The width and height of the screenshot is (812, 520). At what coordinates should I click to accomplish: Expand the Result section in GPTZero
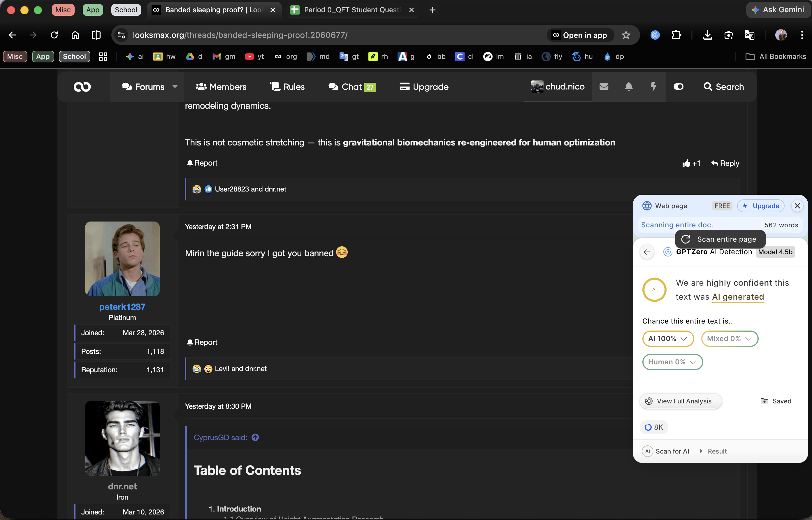click(x=713, y=451)
